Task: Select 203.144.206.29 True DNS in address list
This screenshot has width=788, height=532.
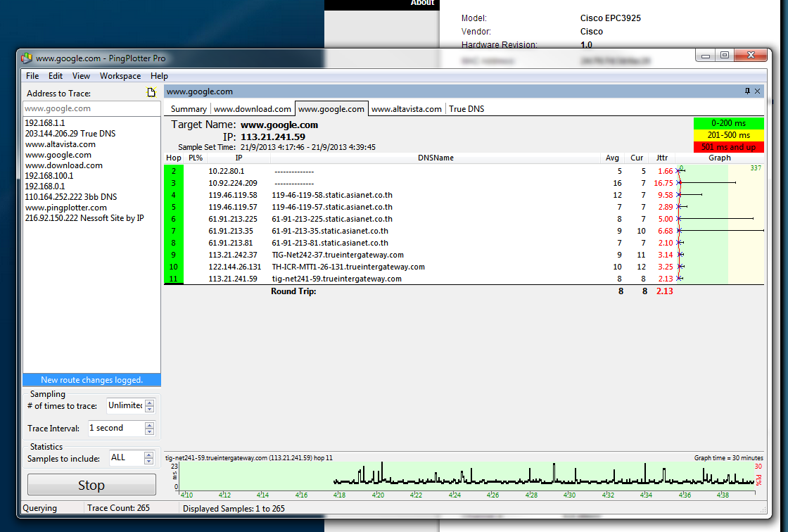Action: coord(70,133)
